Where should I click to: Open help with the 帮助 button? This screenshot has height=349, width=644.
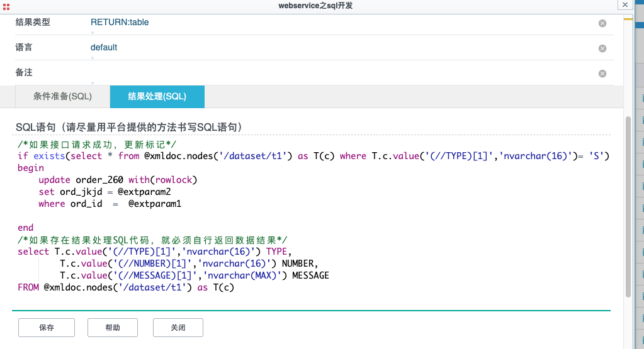112,328
